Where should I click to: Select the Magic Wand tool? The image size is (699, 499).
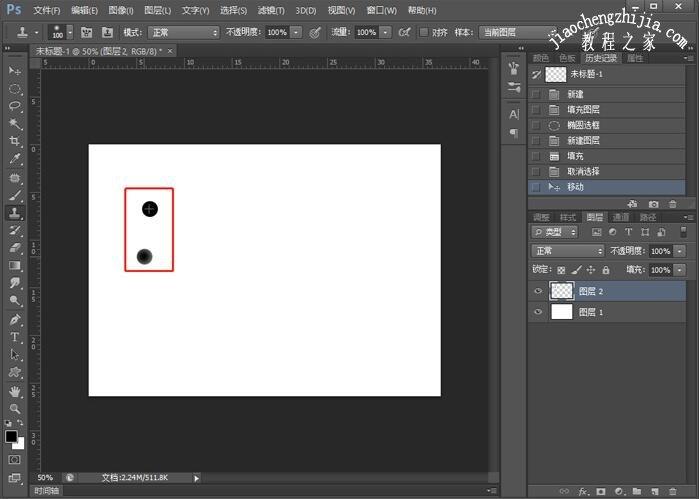click(x=15, y=124)
